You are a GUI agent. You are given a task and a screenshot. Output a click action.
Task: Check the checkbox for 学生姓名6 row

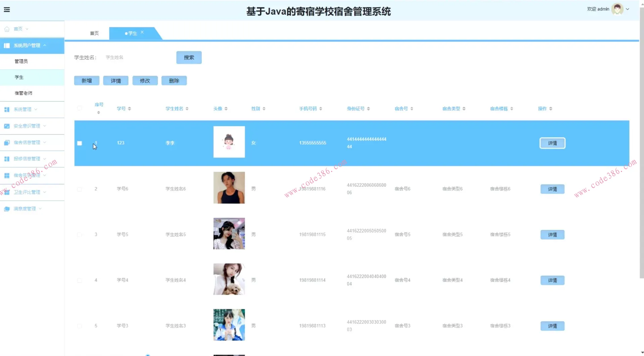(79, 189)
